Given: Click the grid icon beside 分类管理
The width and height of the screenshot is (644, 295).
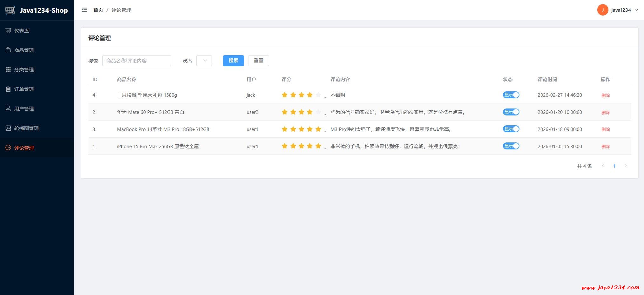Looking at the screenshot, I should pos(8,69).
